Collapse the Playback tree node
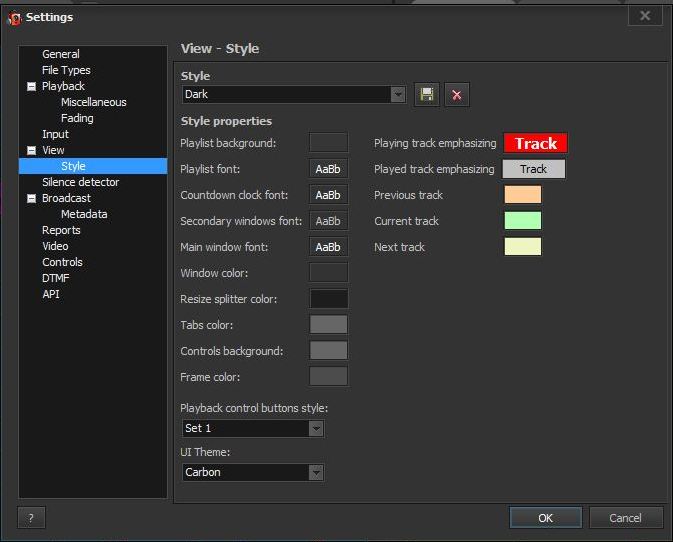 pos(31,86)
